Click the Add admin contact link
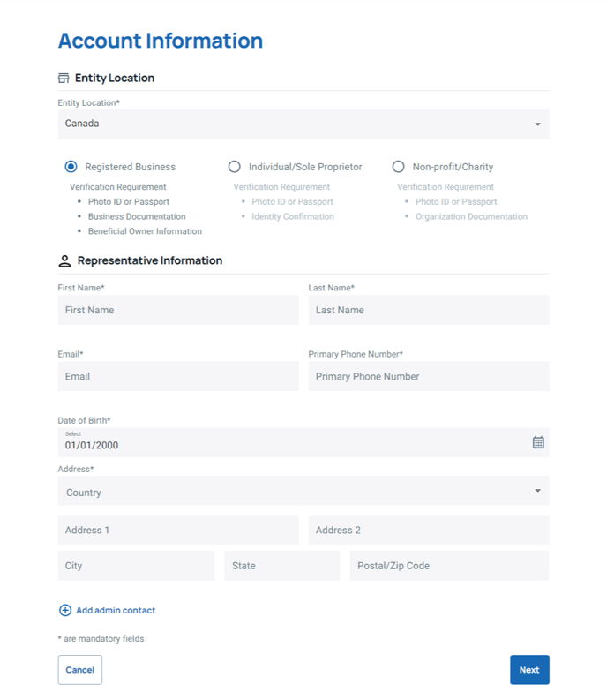 tap(116, 610)
